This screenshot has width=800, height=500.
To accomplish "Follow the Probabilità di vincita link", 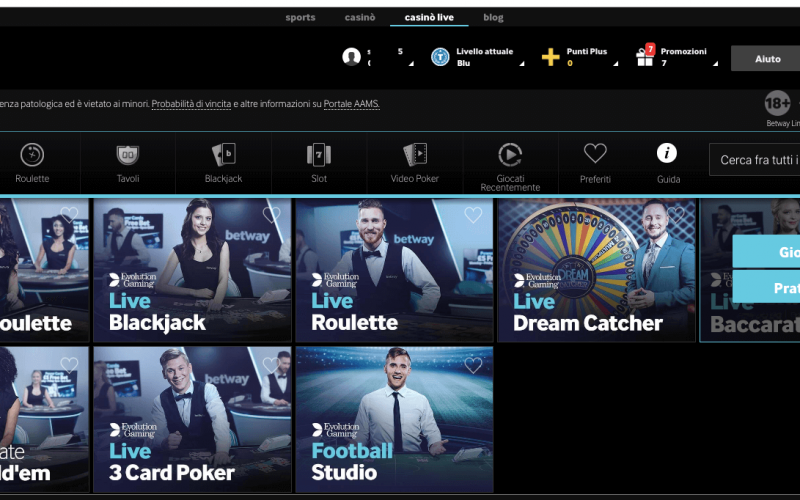I will (x=191, y=104).
